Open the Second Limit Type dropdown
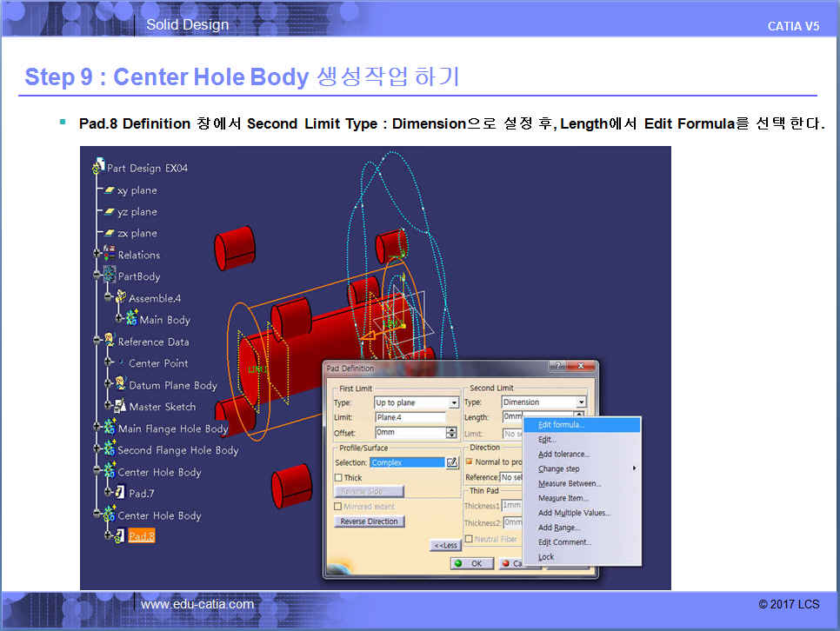 pos(581,402)
